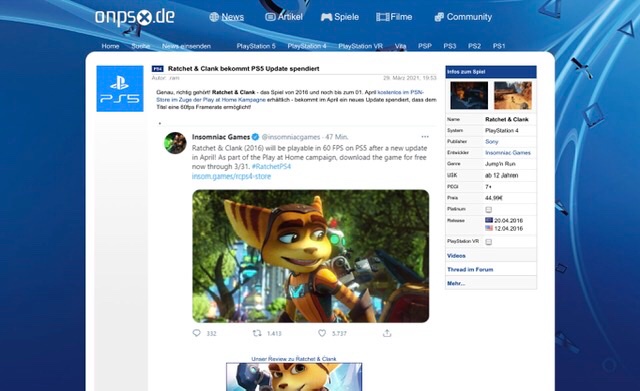Open the Insomniac Games developer link
The height and width of the screenshot is (391, 640).
click(508, 153)
